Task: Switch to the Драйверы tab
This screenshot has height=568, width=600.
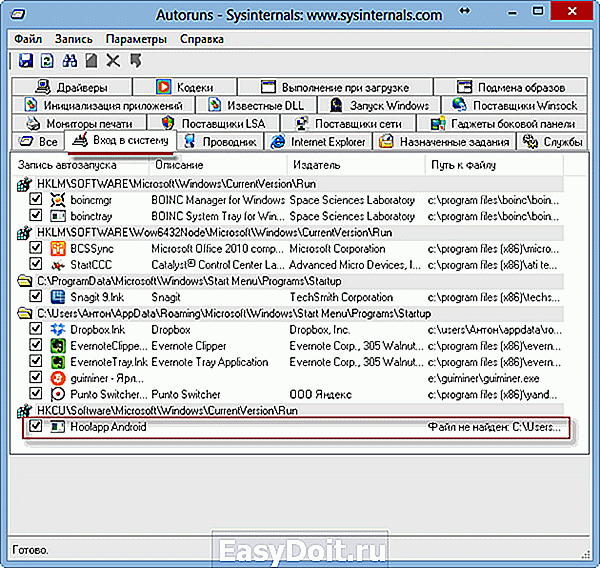Action: tap(72, 87)
